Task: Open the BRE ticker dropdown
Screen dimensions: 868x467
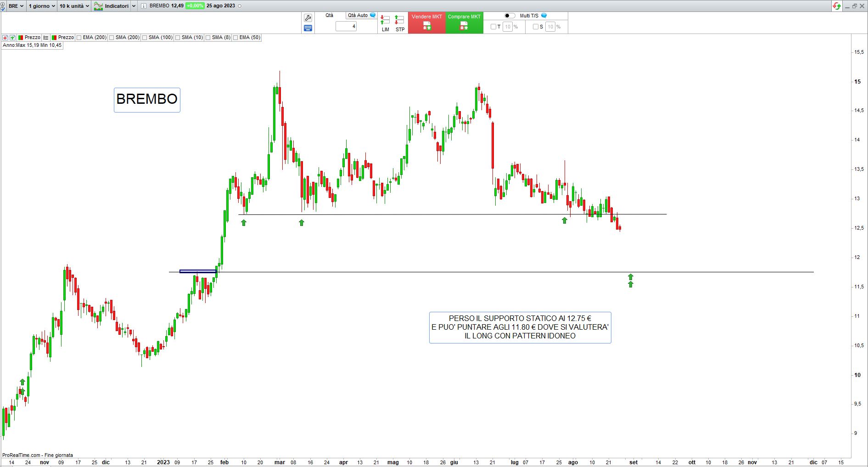Action: (16, 6)
